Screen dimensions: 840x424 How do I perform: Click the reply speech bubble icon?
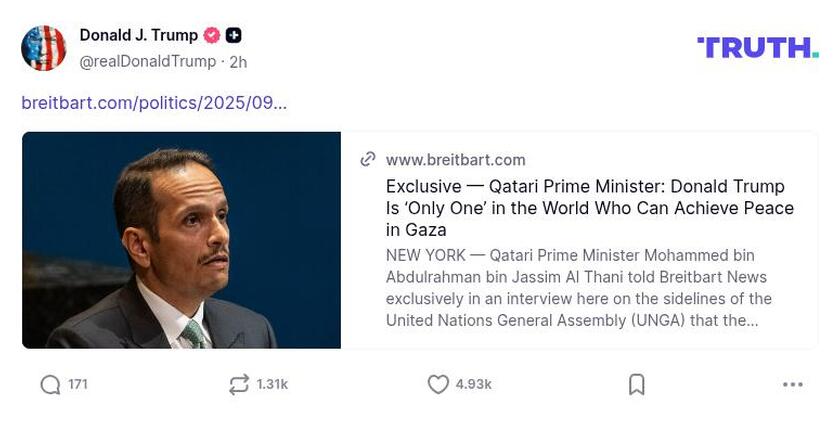click(50, 385)
